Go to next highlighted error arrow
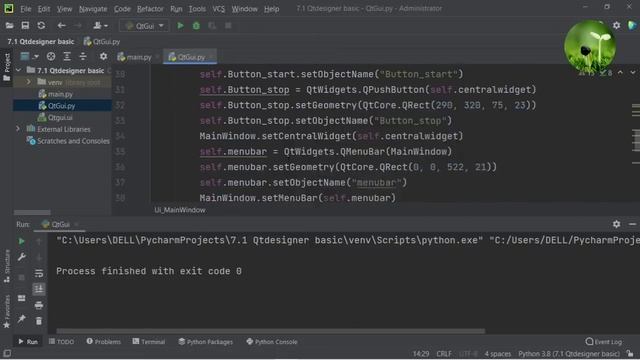The image size is (640, 360). click(x=633, y=73)
